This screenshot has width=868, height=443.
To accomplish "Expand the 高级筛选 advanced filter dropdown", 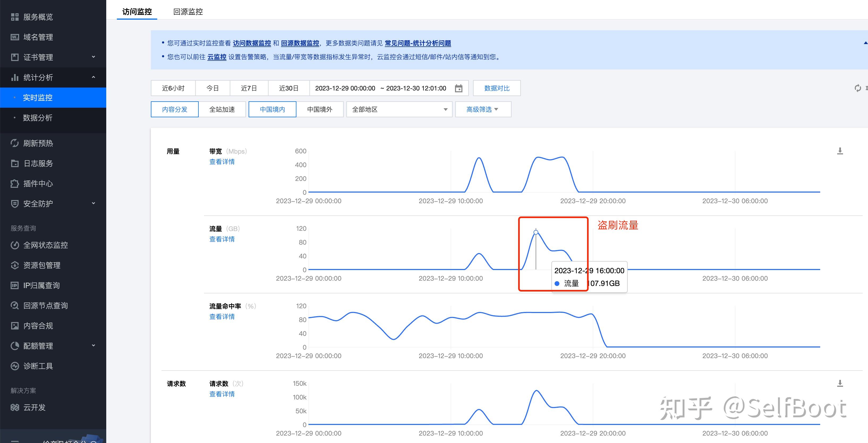I will [483, 109].
